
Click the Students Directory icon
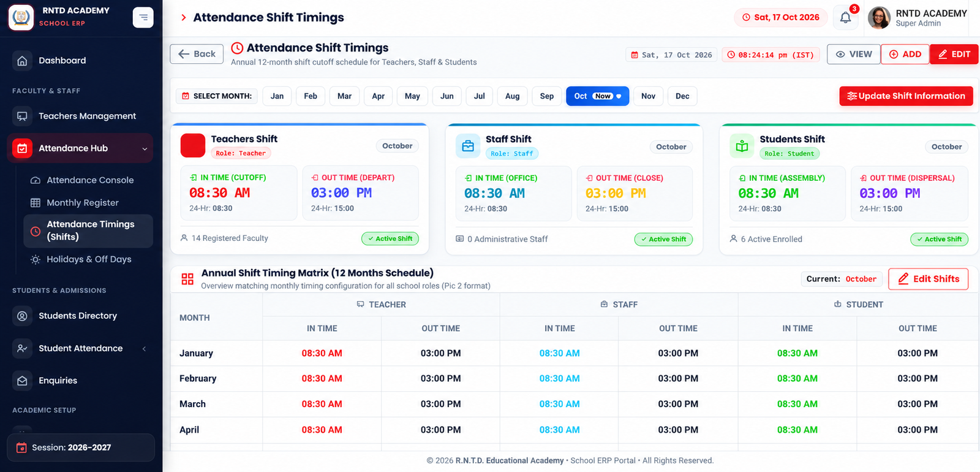22,316
